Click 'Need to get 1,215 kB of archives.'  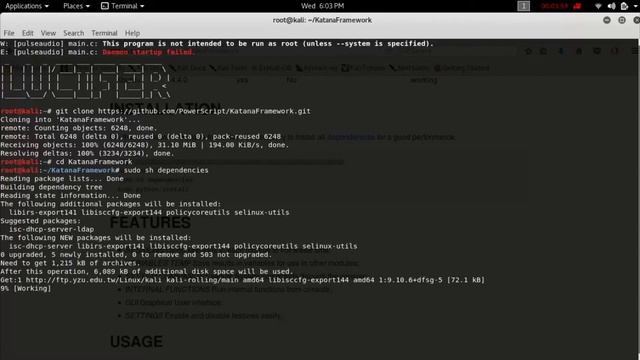70,263
